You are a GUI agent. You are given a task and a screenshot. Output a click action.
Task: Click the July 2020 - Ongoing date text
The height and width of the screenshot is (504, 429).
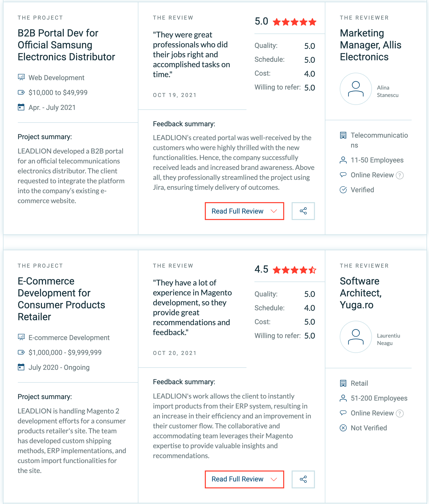[59, 367]
